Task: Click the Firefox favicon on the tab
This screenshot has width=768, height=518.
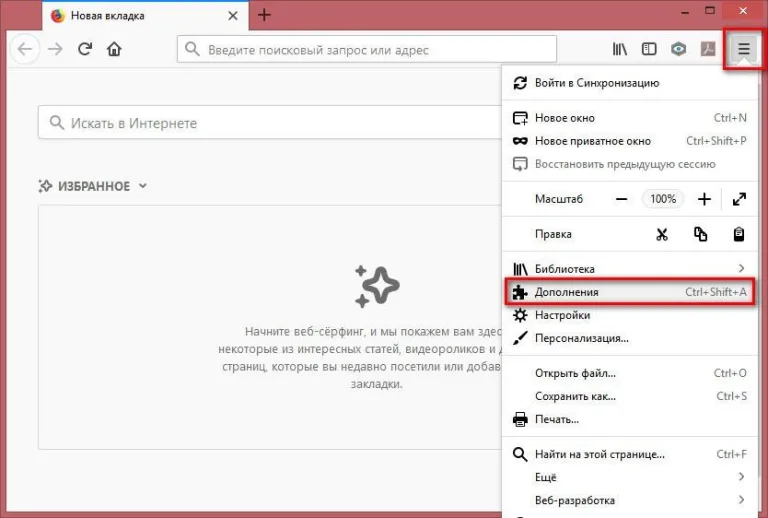Action: click(x=58, y=16)
